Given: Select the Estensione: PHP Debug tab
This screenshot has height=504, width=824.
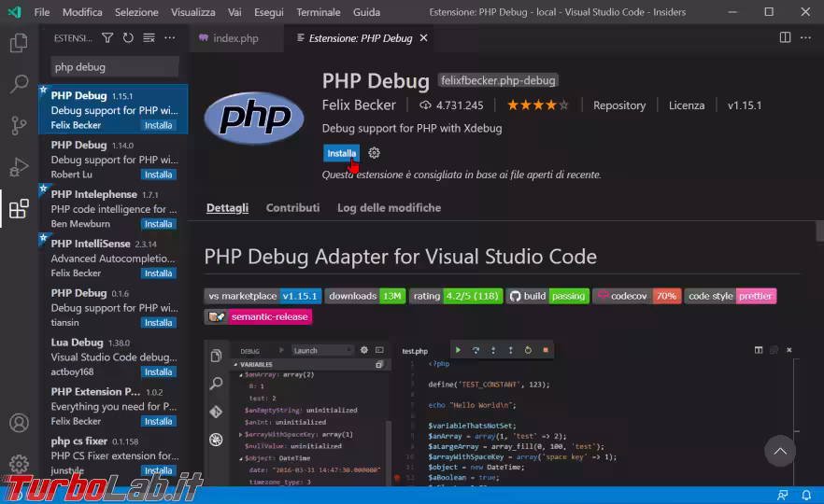Looking at the screenshot, I should (361, 37).
